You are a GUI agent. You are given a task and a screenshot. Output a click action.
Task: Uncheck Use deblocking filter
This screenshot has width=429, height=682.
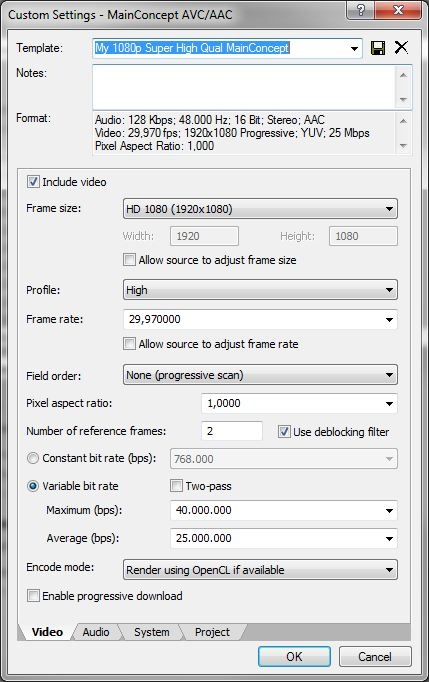click(284, 432)
